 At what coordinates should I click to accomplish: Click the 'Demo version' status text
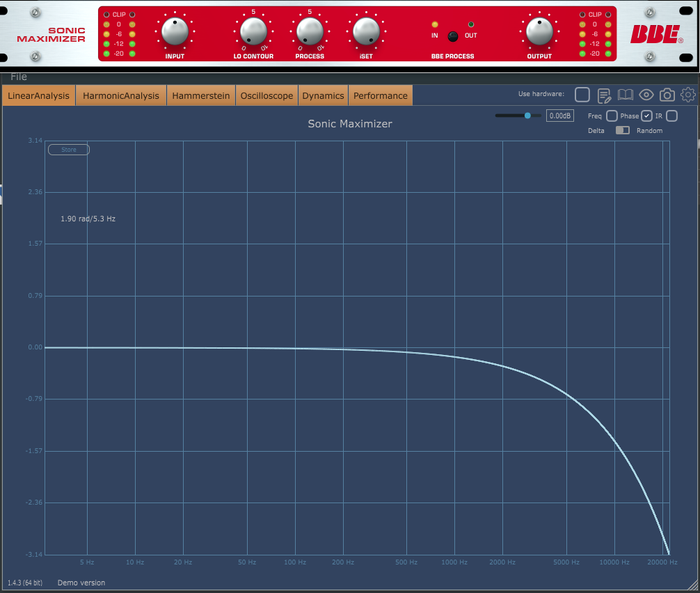(x=81, y=583)
